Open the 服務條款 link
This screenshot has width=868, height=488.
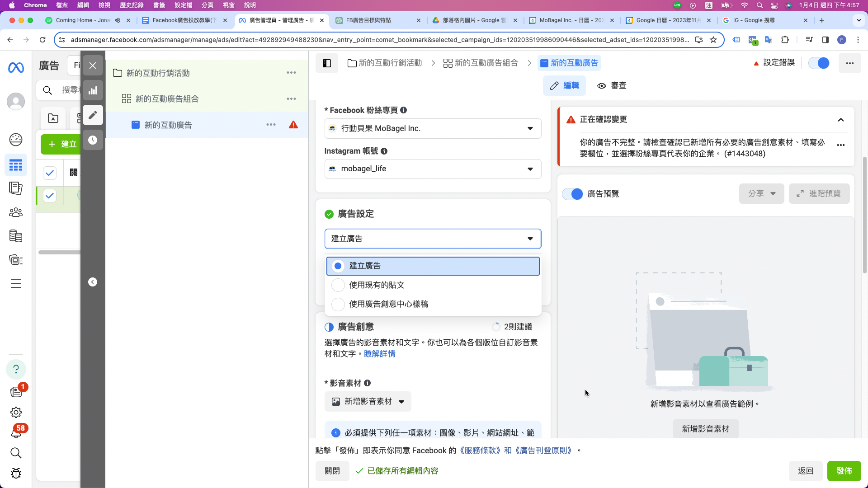pos(480,451)
